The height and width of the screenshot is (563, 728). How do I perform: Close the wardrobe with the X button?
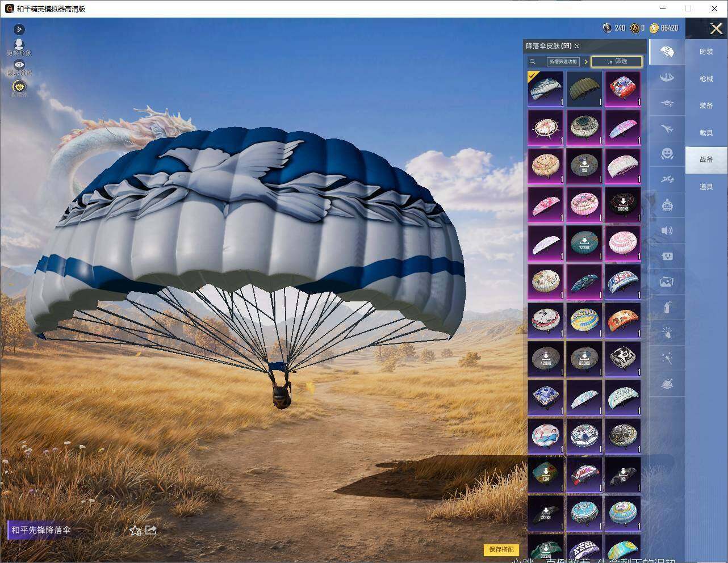point(716,28)
